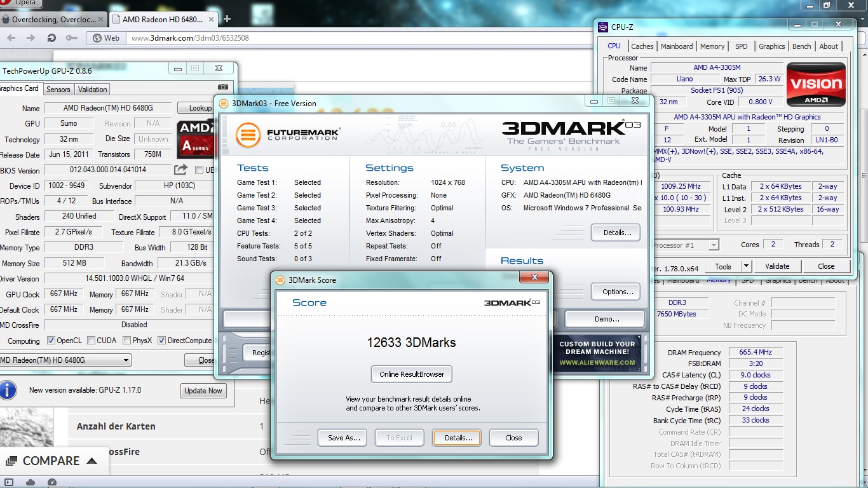This screenshot has height=488, width=868.
Task: Open the Online ResultBrowser
Action: tap(412, 374)
